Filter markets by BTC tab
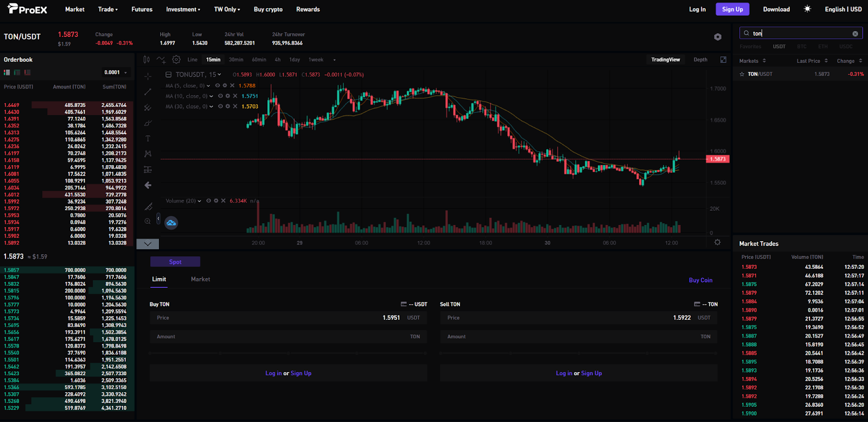The height and width of the screenshot is (422, 868). (802, 47)
